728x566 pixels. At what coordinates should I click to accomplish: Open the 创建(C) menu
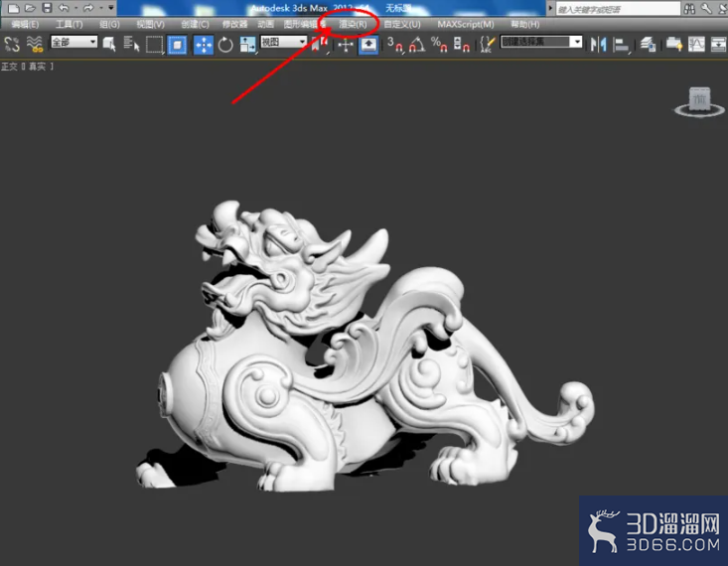195,24
